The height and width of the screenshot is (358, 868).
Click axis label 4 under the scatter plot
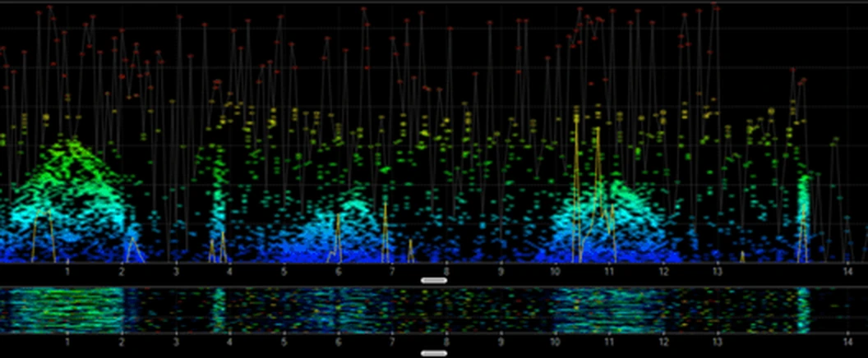229,272
